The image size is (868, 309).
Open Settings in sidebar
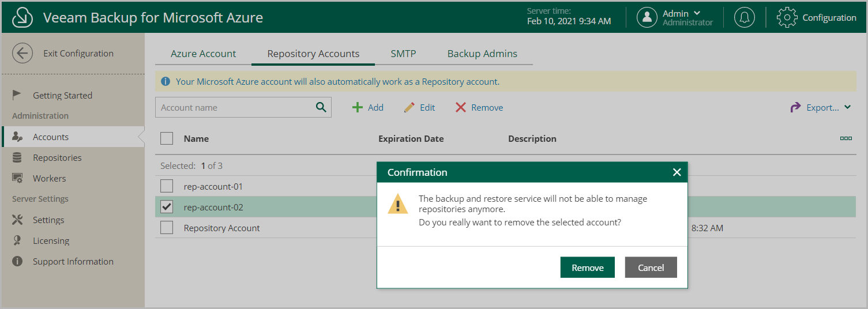48,220
